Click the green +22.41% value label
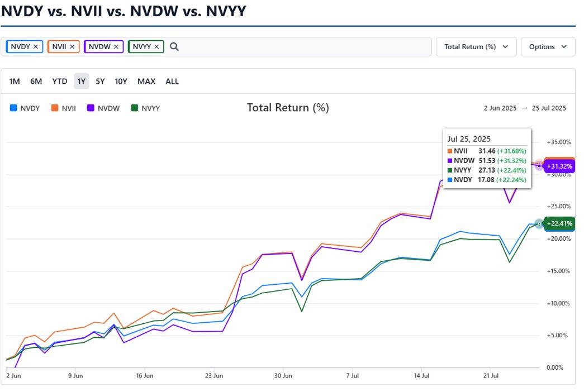 pos(559,223)
